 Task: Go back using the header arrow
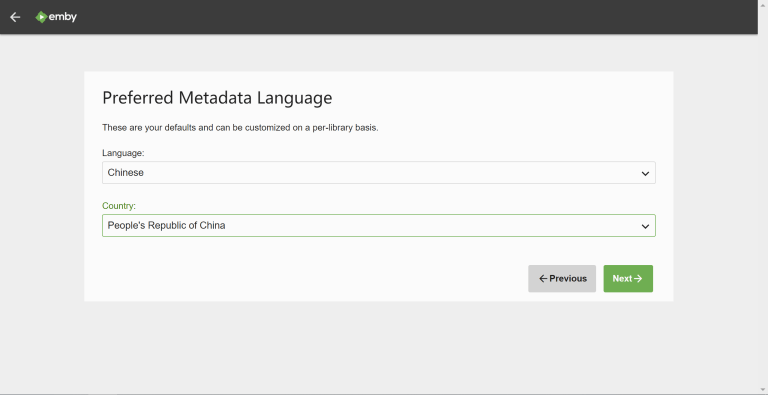click(x=15, y=17)
